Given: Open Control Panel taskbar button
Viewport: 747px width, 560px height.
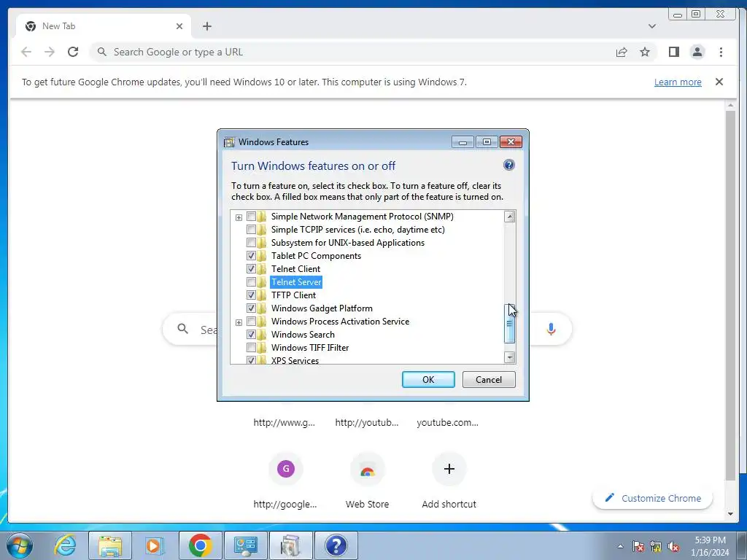Looking at the screenshot, I should [245, 545].
